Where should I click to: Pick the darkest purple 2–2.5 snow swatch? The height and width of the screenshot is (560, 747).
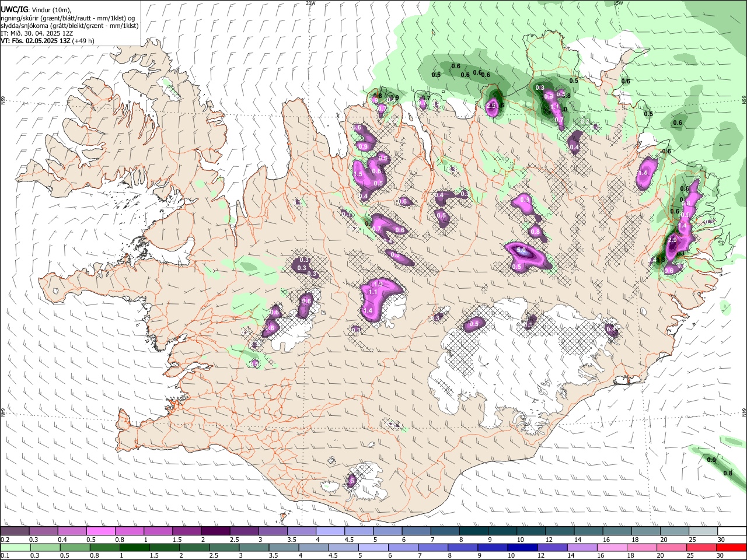215,531
